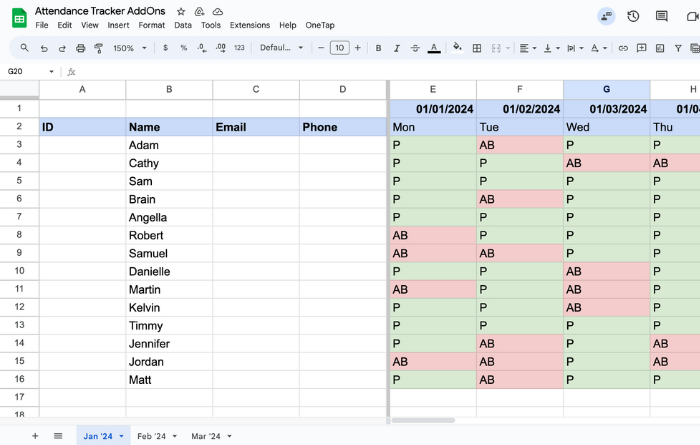Image resolution: width=700 pixels, height=445 pixels.
Task: Open the 150% zoom dropdown
Action: click(130, 48)
